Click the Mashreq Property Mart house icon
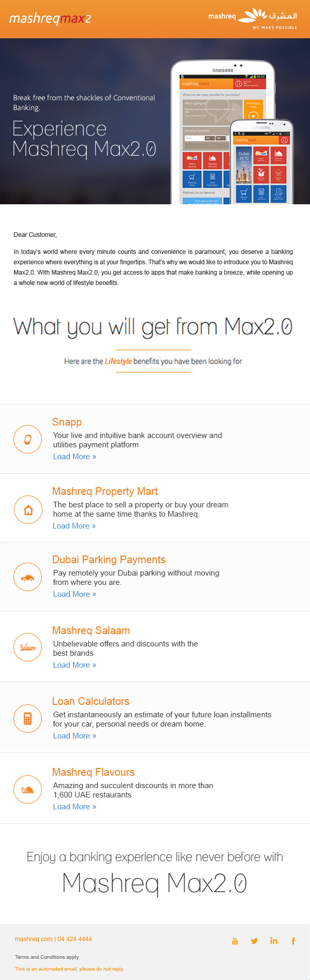This screenshot has width=310, height=980. 28,510
